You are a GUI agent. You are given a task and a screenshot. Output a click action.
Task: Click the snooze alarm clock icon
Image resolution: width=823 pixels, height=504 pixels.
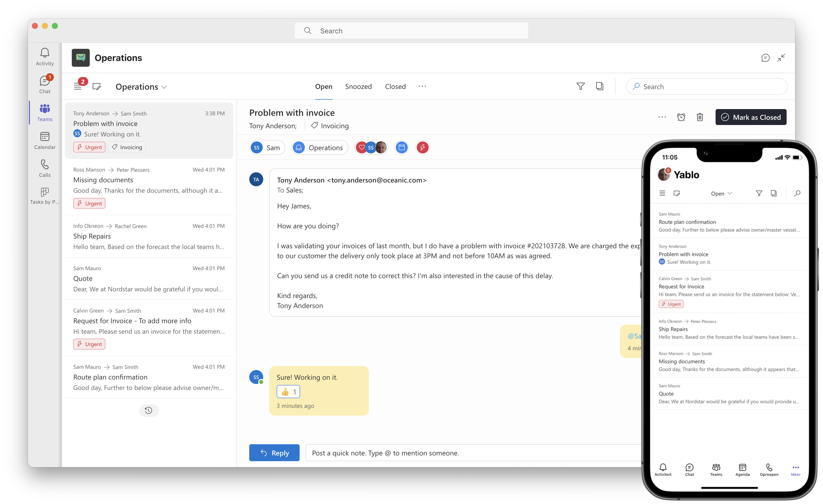pos(681,118)
